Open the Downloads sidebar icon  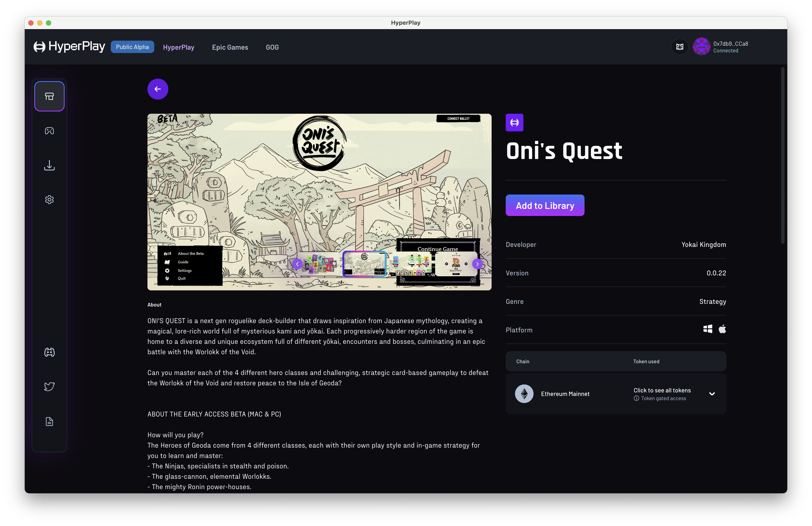point(49,165)
